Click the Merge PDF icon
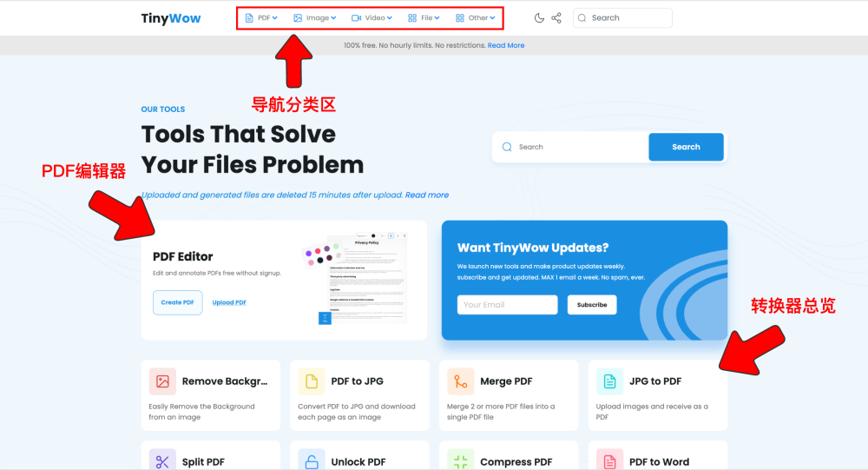This screenshot has height=470, width=868. 461,381
